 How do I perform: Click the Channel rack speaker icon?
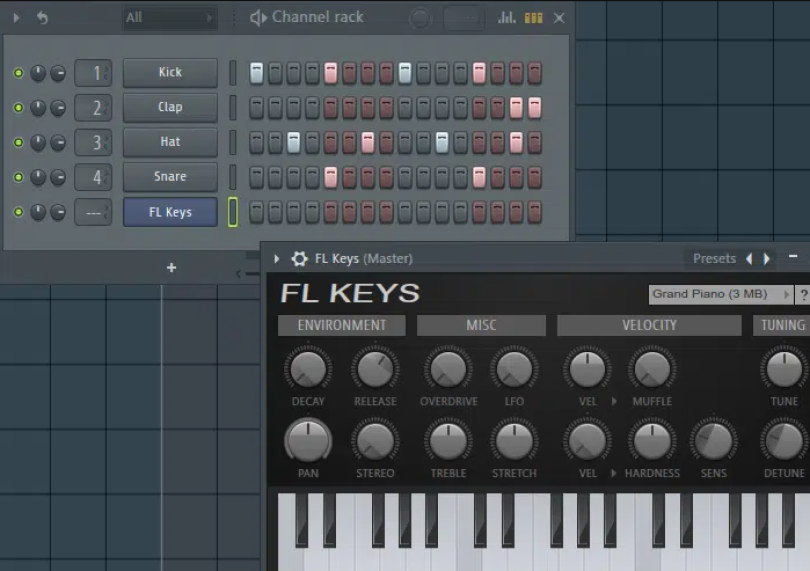pyautogui.click(x=258, y=18)
